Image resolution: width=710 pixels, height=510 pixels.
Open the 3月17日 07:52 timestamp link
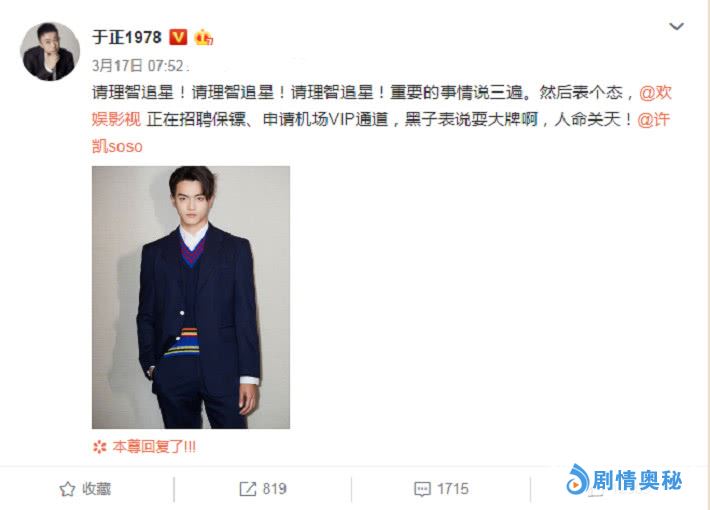pyautogui.click(x=138, y=66)
